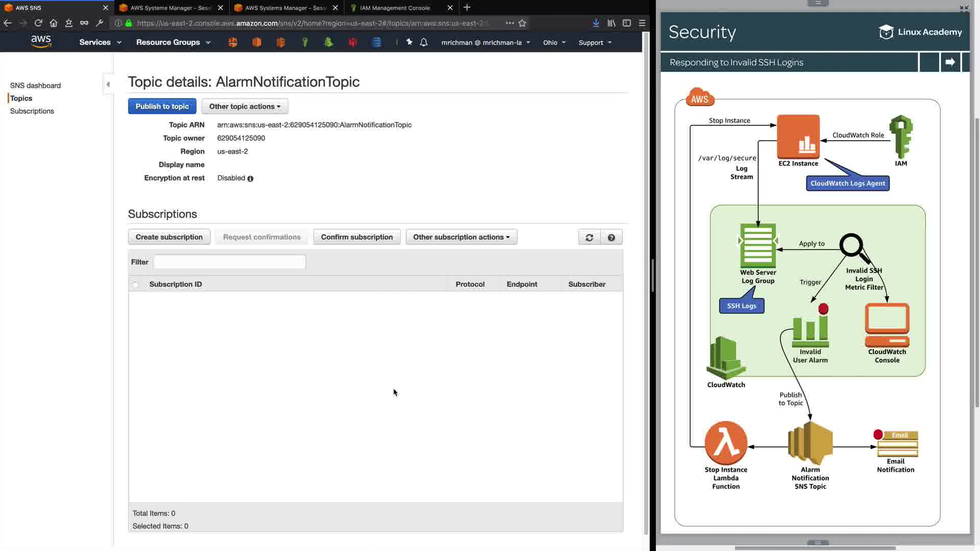Open the AWS notifications bell icon
The height and width of the screenshot is (551, 980).
424,42
